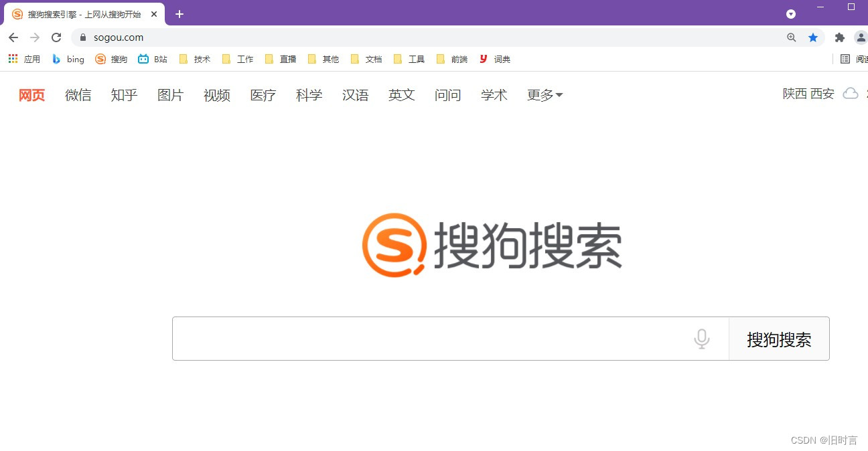Click the Sogou search logo
This screenshot has width=868, height=451.
point(492,245)
